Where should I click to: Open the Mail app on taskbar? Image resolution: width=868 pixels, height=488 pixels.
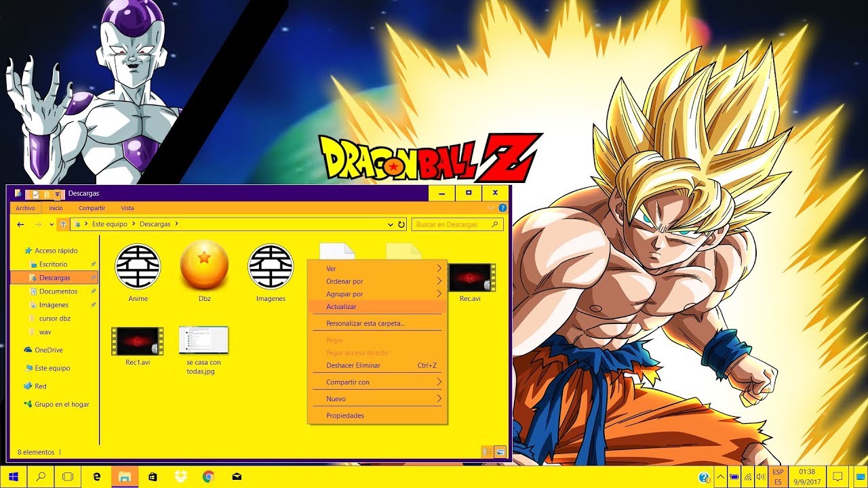(x=236, y=476)
